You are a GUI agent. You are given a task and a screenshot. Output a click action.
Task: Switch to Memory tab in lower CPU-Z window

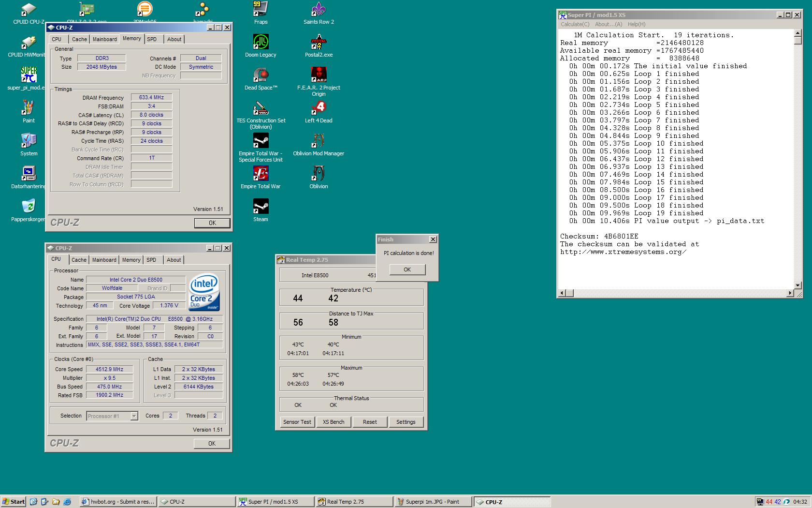click(131, 260)
